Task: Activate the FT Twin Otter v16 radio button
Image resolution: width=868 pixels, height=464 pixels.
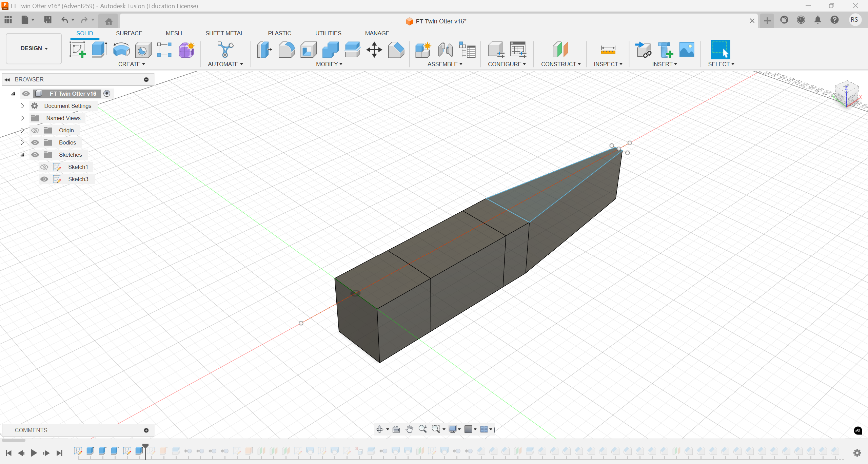Action: (x=107, y=93)
